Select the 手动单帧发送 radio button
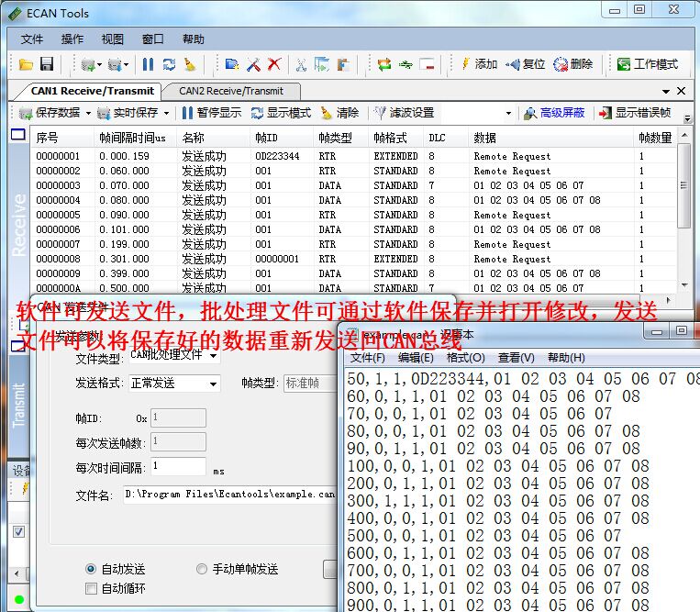Screen dimensions: 700x612 click(x=202, y=569)
